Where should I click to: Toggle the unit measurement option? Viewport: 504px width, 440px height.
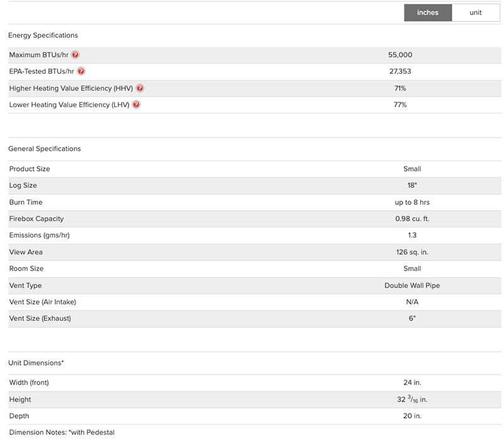pyautogui.click(x=476, y=13)
